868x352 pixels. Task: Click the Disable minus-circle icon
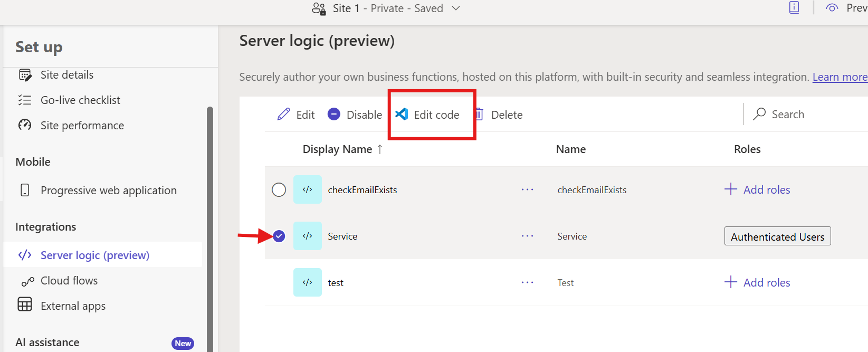tap(334, 115)
